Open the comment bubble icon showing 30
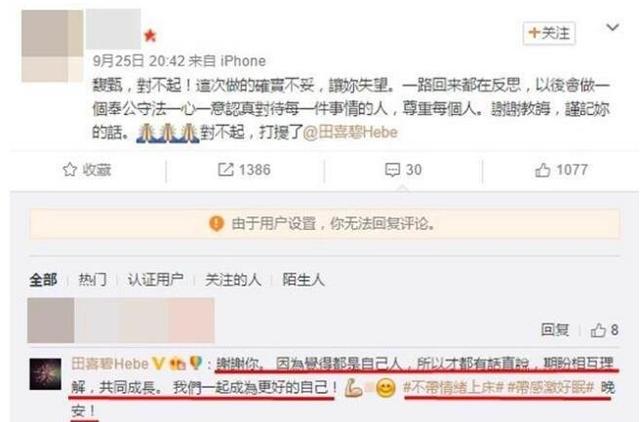640x422 pixels. 392,170
